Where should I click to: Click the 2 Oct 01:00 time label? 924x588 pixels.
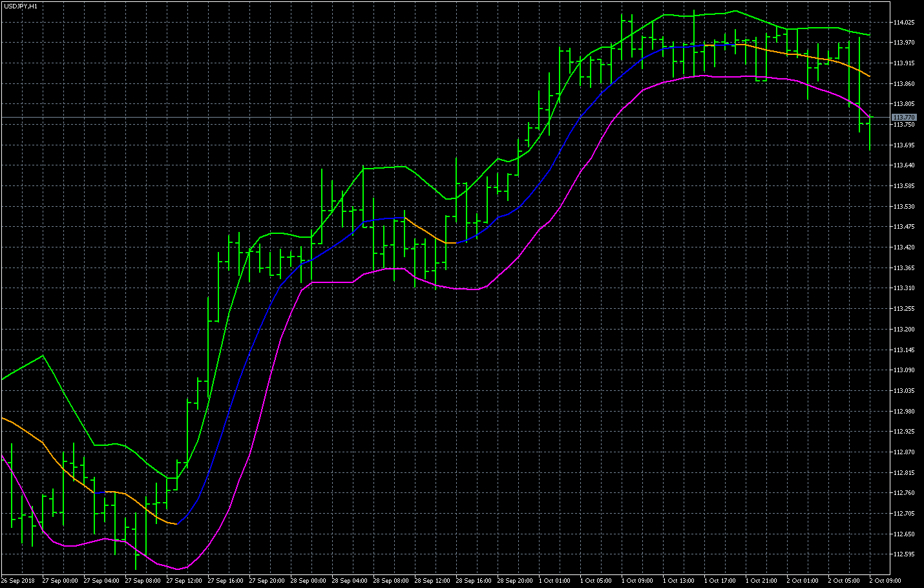tap(803, 581)
